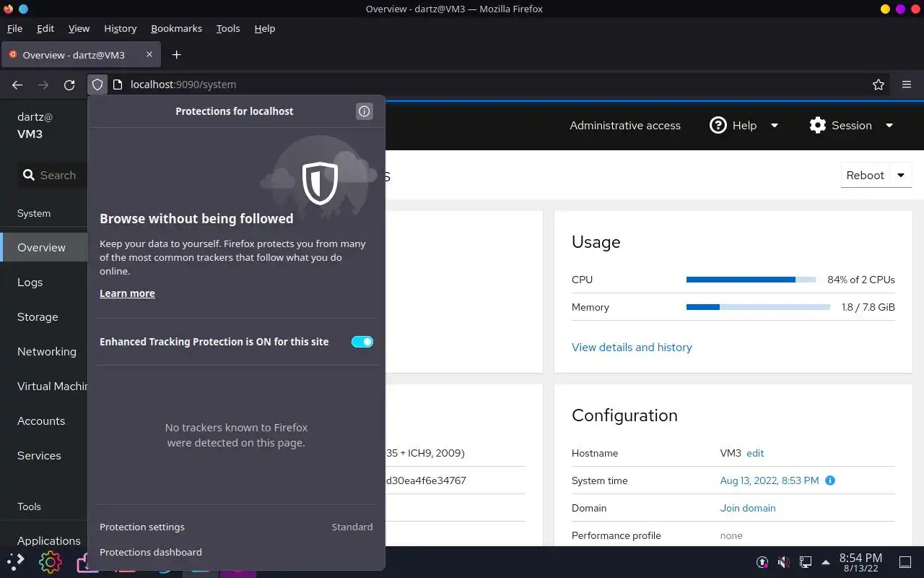The height and width of the screenshot is (578, 924).
Task: Click the Memory usage progress bar
Action: [758, 307]
